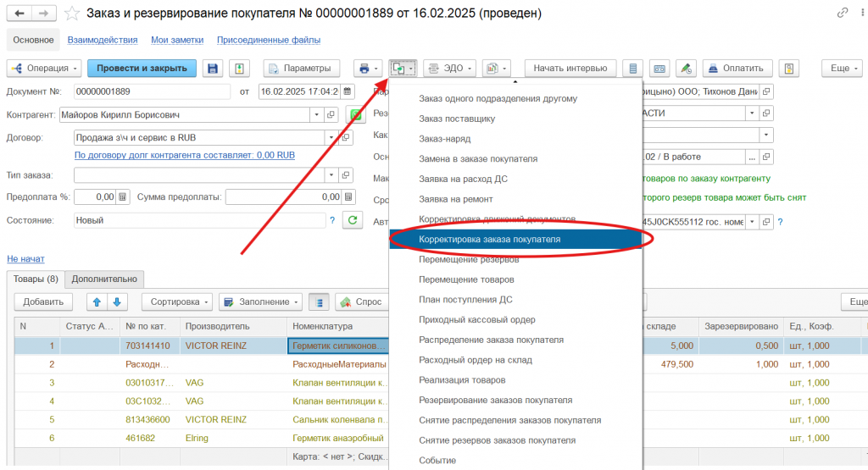Move row up with blue up arrow

pyautogui.click(x=97, y=301)
